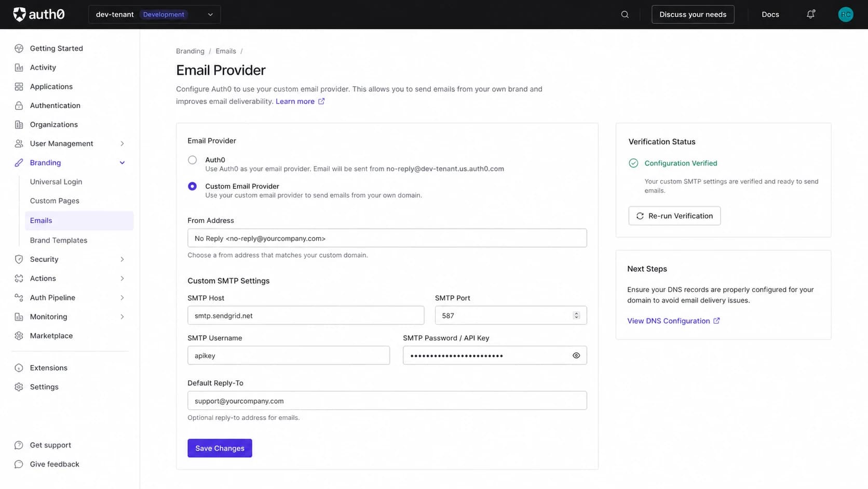Click the Monitoring chart icon

tap(19, 316)
